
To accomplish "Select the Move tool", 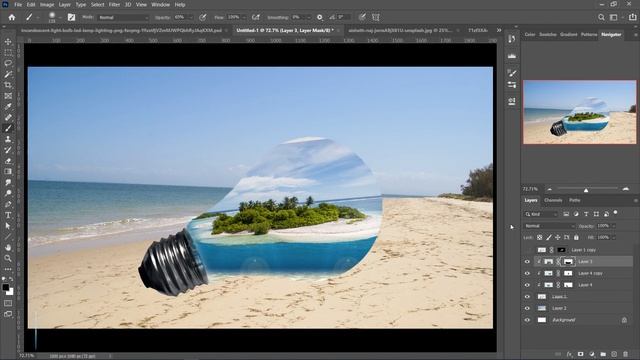I will [x=8, y=42].
